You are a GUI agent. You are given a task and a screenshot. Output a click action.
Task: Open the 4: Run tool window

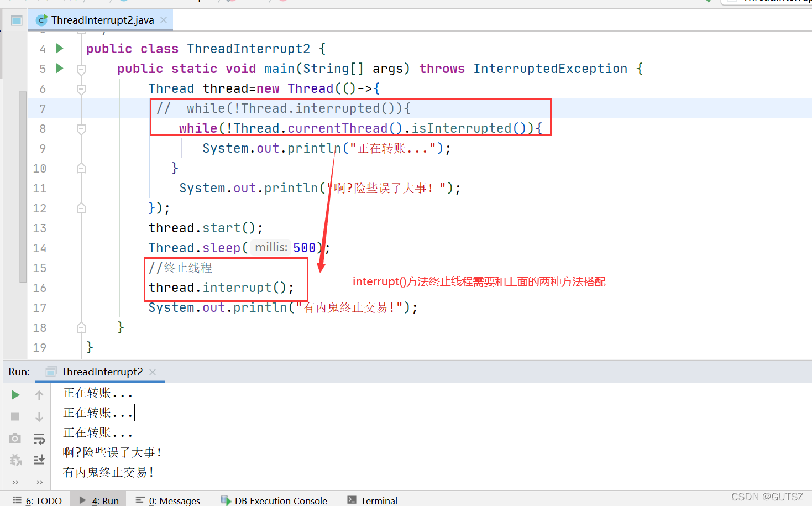[99, 500]
